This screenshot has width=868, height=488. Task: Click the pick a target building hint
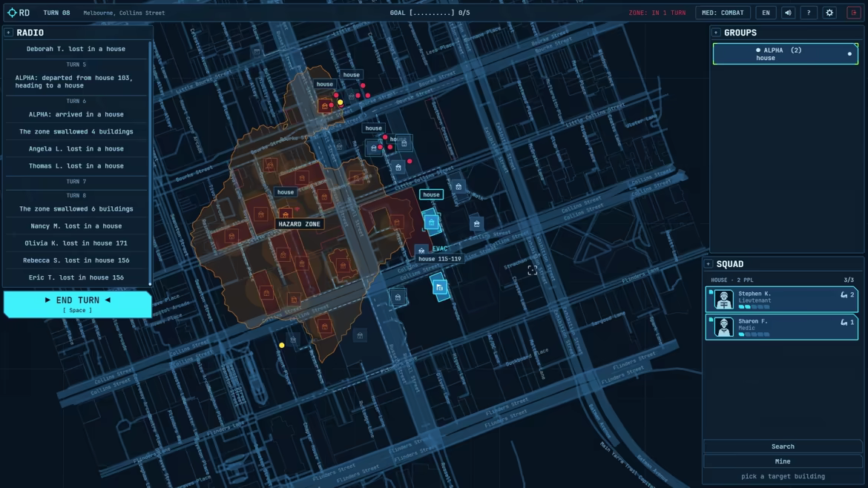[x=783, y=476]
